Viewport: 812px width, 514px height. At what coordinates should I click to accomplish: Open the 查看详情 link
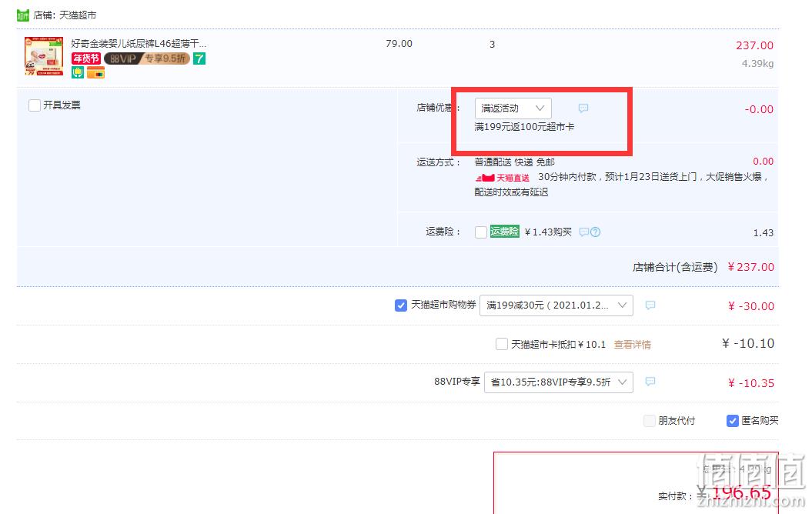[633, 344]
